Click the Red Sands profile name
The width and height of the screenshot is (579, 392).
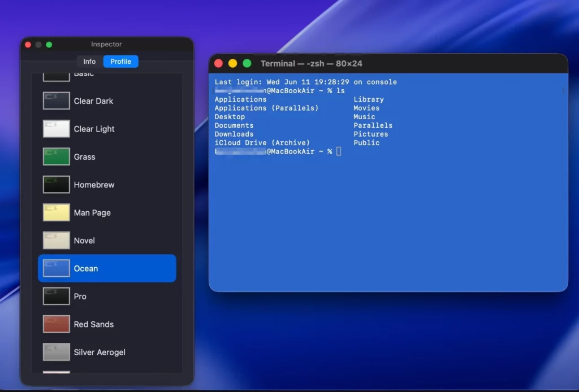94,324
